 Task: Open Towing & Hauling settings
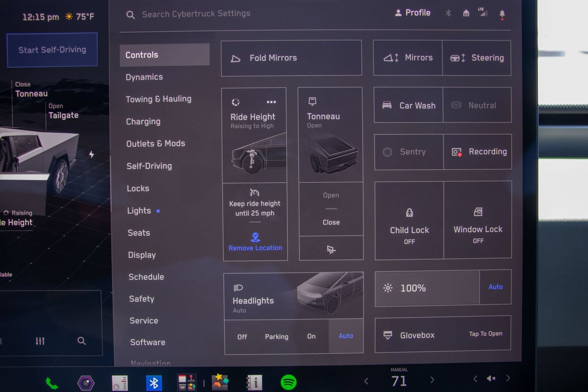click(x=158, y=99)
